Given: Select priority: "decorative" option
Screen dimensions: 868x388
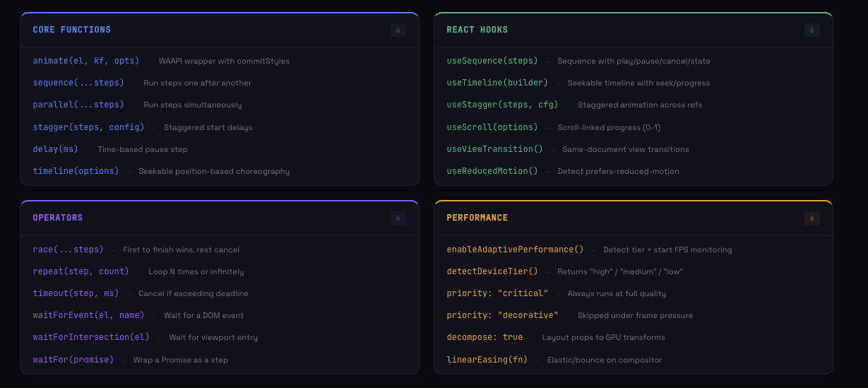Looking at the screenshot, I should 502,315.
